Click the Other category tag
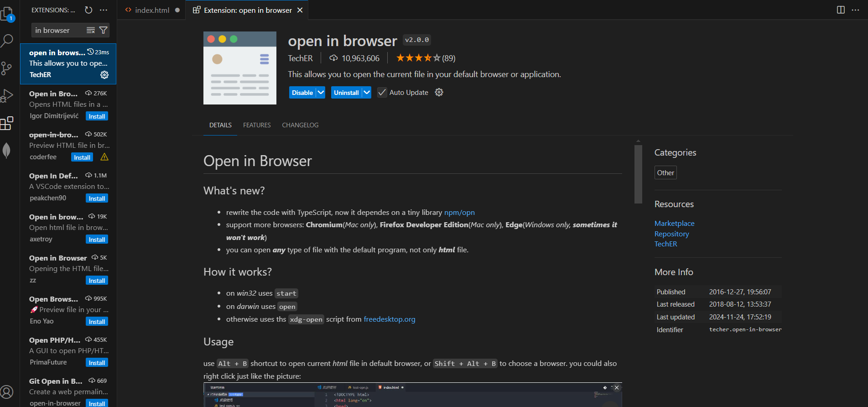Image resolution: width=868 pixels, height=407 pixels. (x=665, y=172)
